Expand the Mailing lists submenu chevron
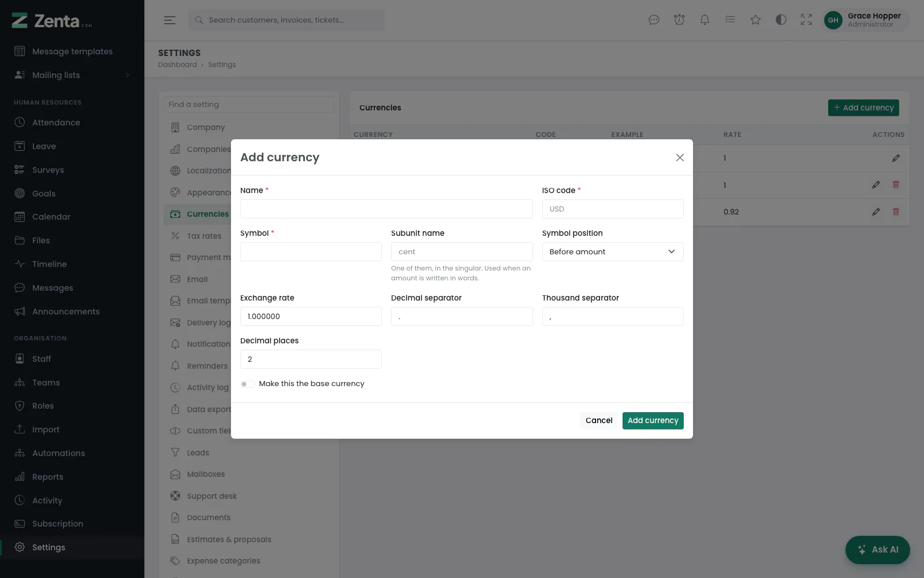924x578 pixels. (127, 75)
